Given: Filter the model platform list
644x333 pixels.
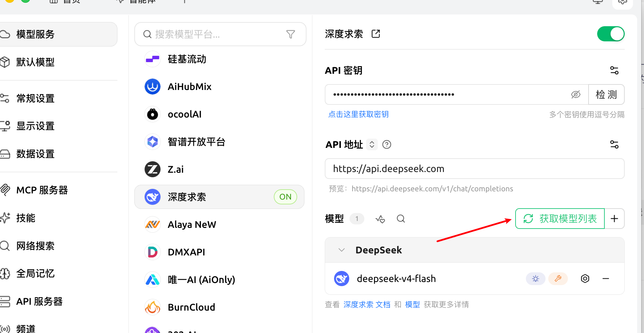Looking at the screenshot, I should 291,34.
